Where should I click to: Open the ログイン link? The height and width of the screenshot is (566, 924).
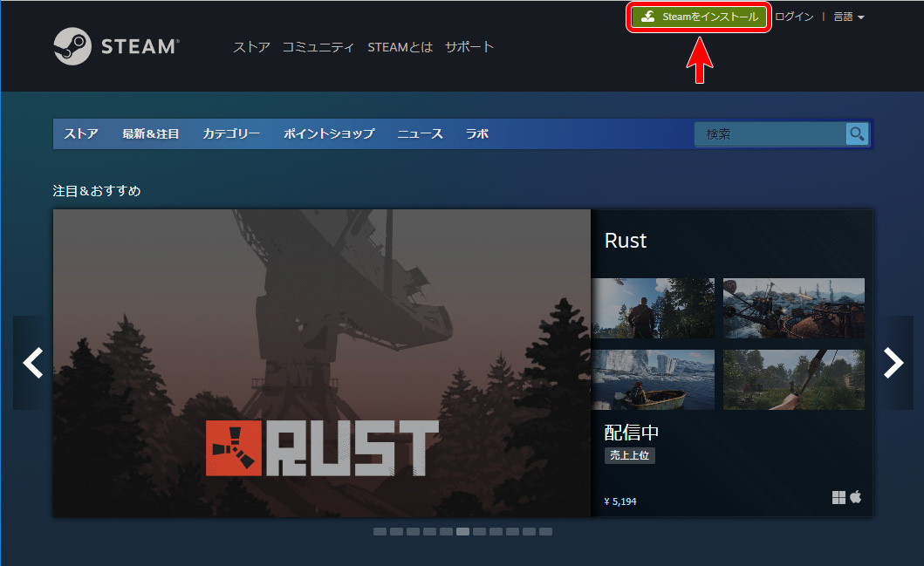pyautogui.click(x=794, y=17)
